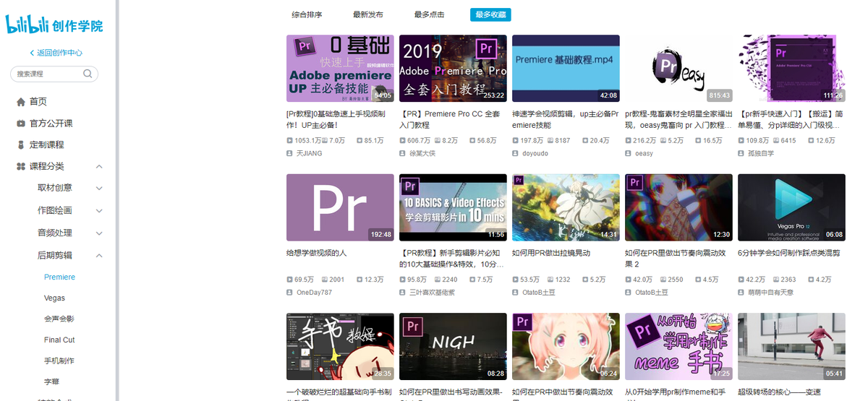
Task: Select 会声会影 subcategory
Action: coord(59,319)
